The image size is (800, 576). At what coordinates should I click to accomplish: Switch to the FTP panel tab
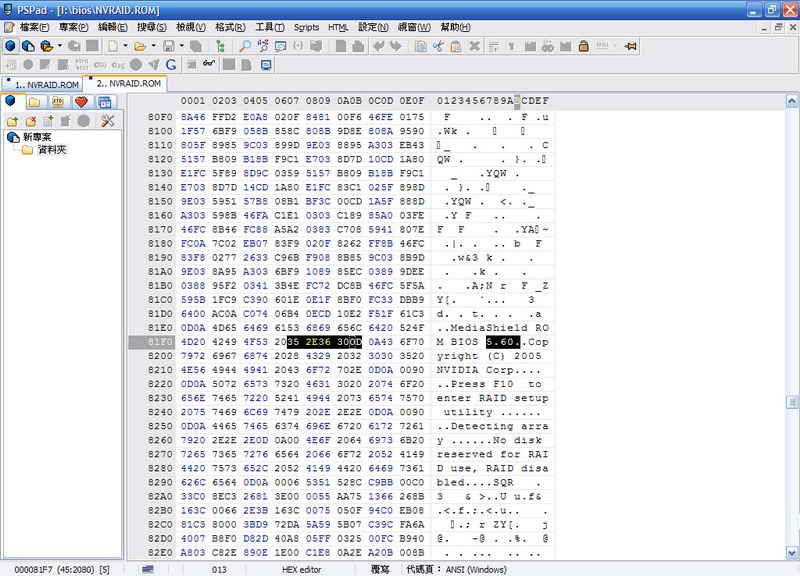(57, 102)
